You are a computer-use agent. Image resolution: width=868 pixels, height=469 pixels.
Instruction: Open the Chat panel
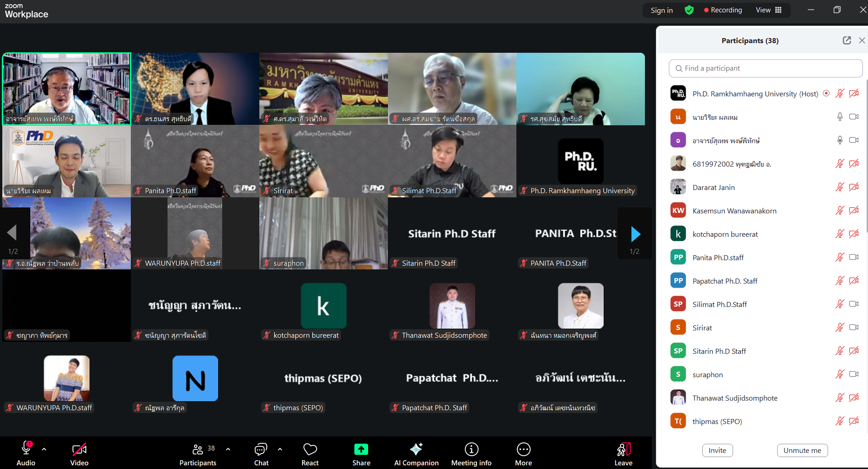[261, 454]
